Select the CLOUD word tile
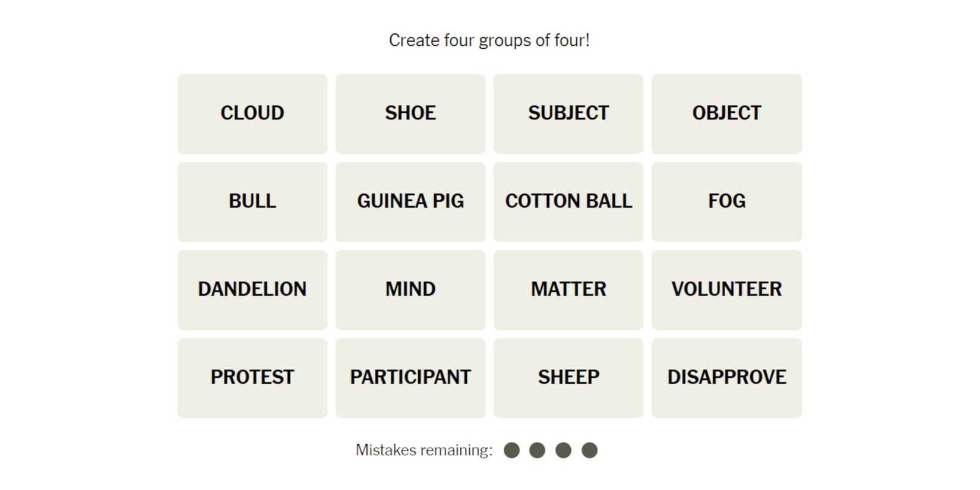The image size is (980, 490). [252, 113]
